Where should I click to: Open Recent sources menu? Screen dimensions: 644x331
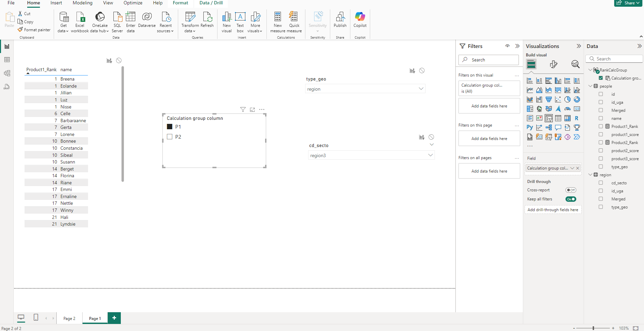point(165,22)
